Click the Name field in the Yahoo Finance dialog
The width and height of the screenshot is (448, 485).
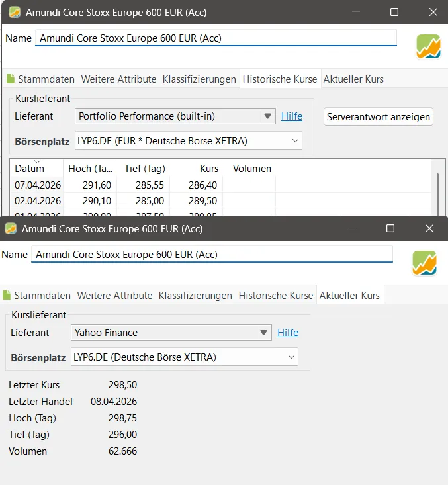(x=212, y=255)
